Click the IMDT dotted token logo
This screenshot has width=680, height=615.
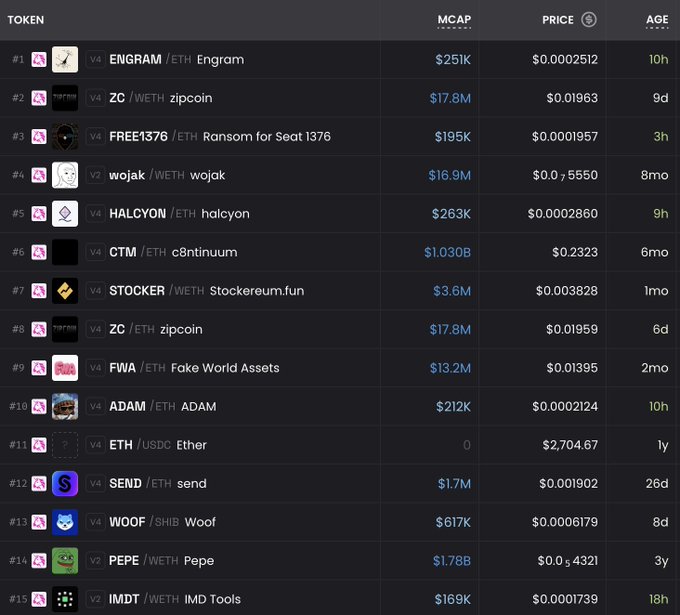[x=65, y=599]
